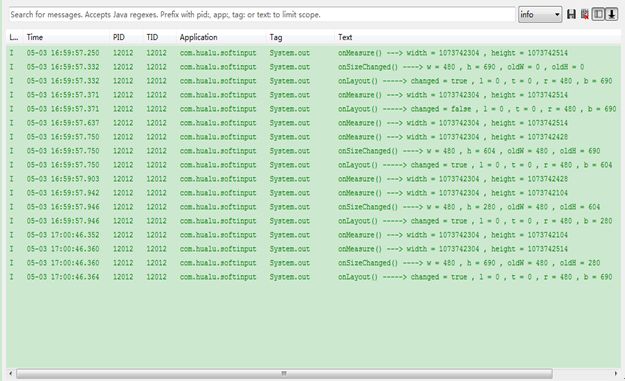Select onLayout message with changed = false
The height and width of the screenshot is (381, 625).
click(x=477, y=109)
